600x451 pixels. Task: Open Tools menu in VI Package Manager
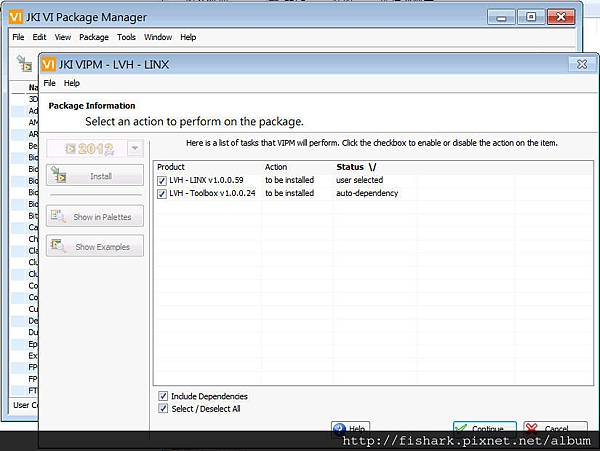126,37
